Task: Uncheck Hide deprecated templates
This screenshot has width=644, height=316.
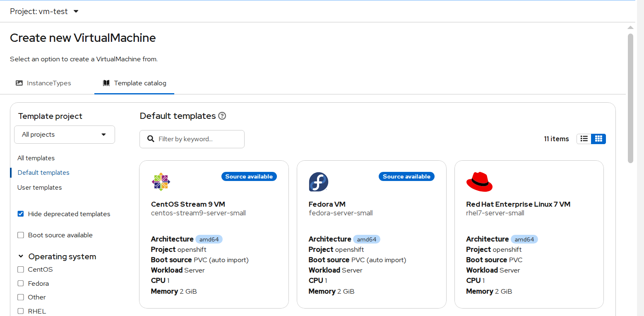Action: click(x=21, y=214)
